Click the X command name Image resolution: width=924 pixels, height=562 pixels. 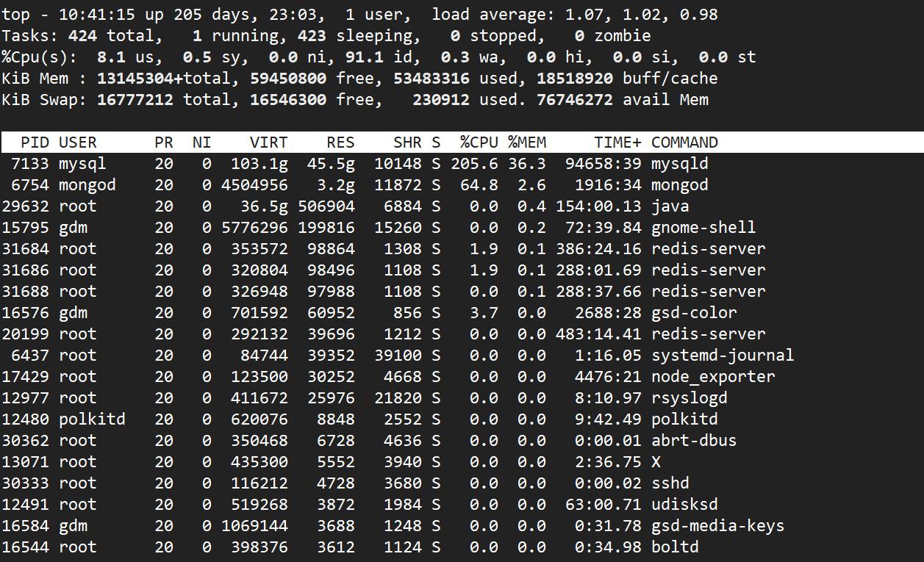pos(656,462)
